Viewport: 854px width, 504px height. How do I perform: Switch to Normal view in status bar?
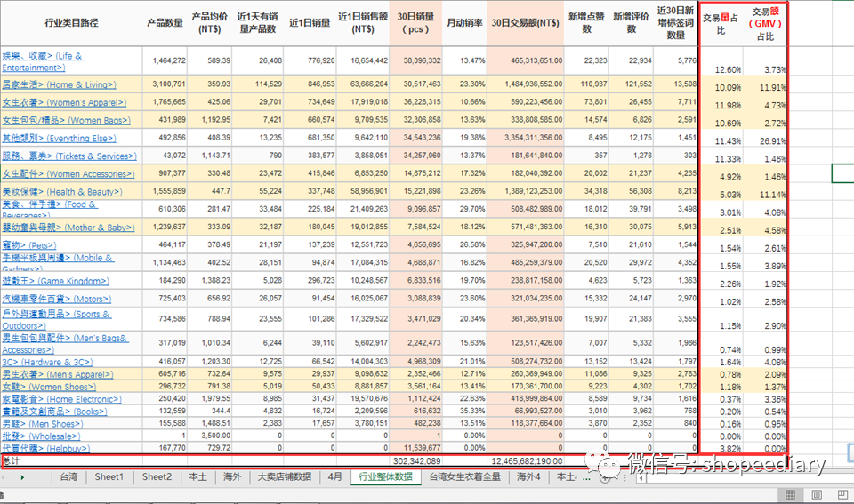click(790, 494)
